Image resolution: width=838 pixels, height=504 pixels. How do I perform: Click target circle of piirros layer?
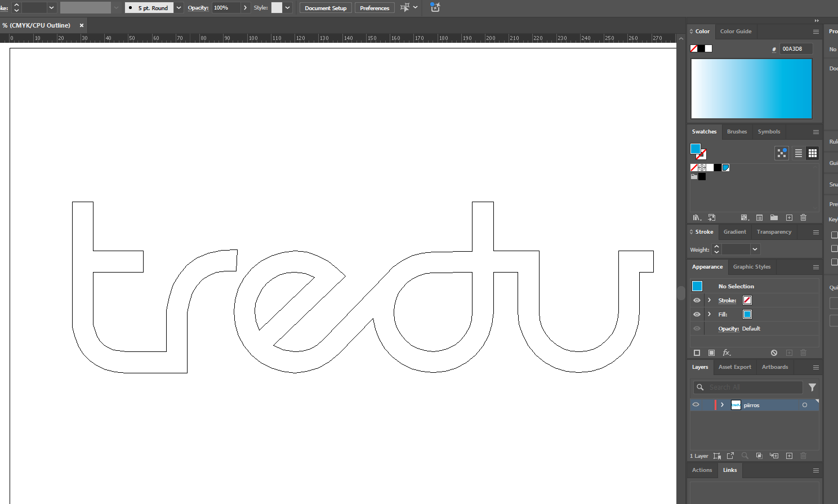pos(805,405)
